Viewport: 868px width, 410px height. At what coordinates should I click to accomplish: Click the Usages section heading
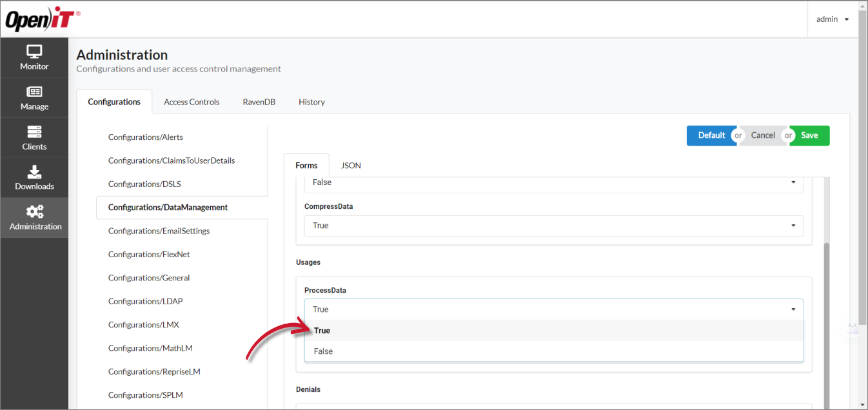tap(308, 262)
